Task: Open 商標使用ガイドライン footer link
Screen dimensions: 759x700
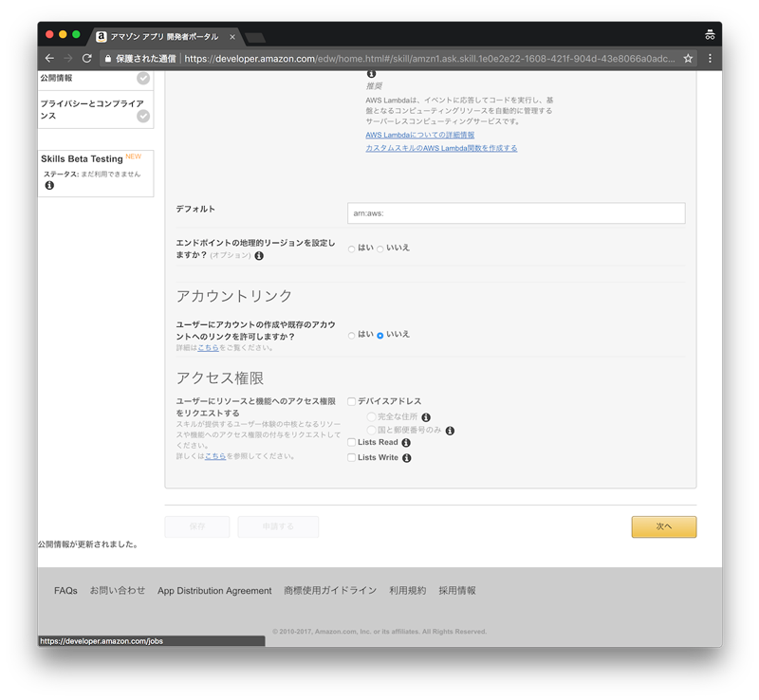Action: point(330,591)
